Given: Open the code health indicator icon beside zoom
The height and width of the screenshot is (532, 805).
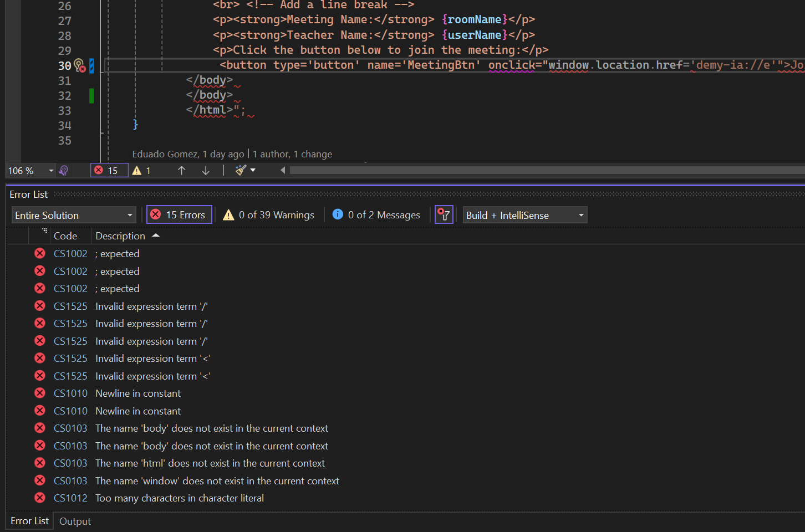Looking at the screenshot, I should coord(63,171).
